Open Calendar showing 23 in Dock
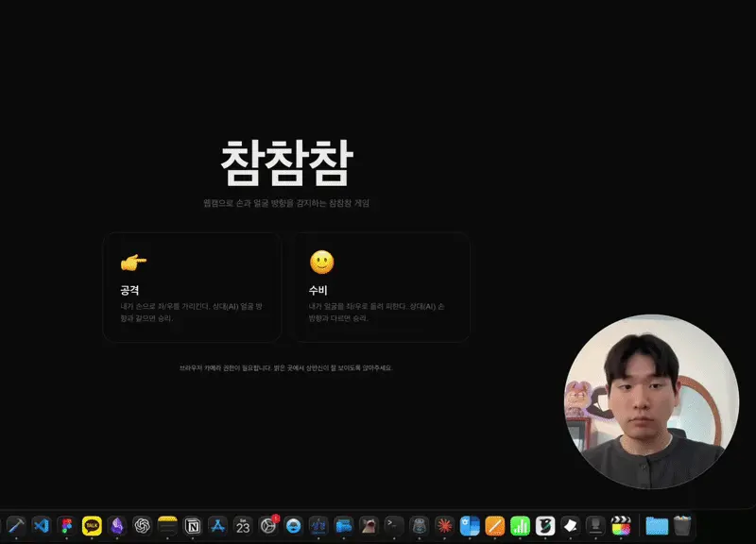Image resolution: width=756 pixels, height=544 pixels. pyautogui.click(x=243, y=526)
